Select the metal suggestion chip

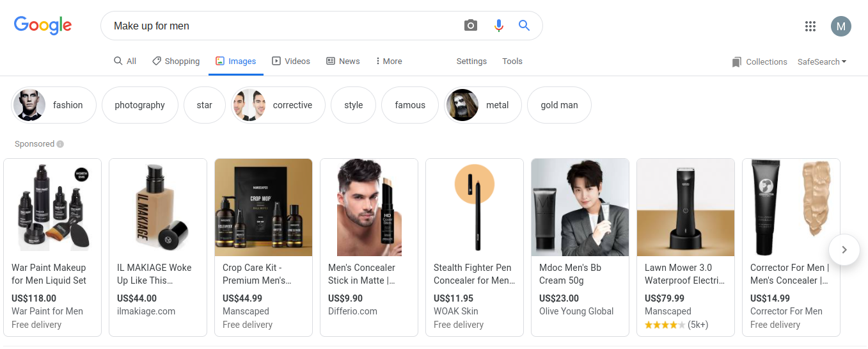(x=483, y=105)
